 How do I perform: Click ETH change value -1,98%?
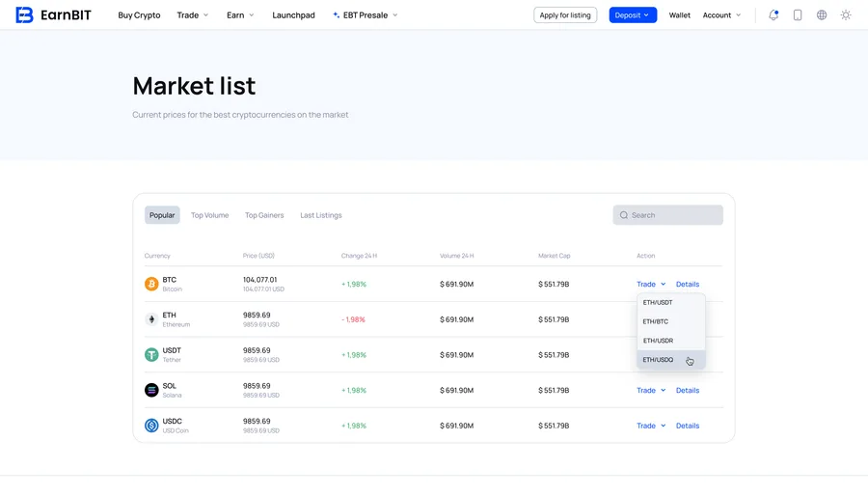[353, 319]
